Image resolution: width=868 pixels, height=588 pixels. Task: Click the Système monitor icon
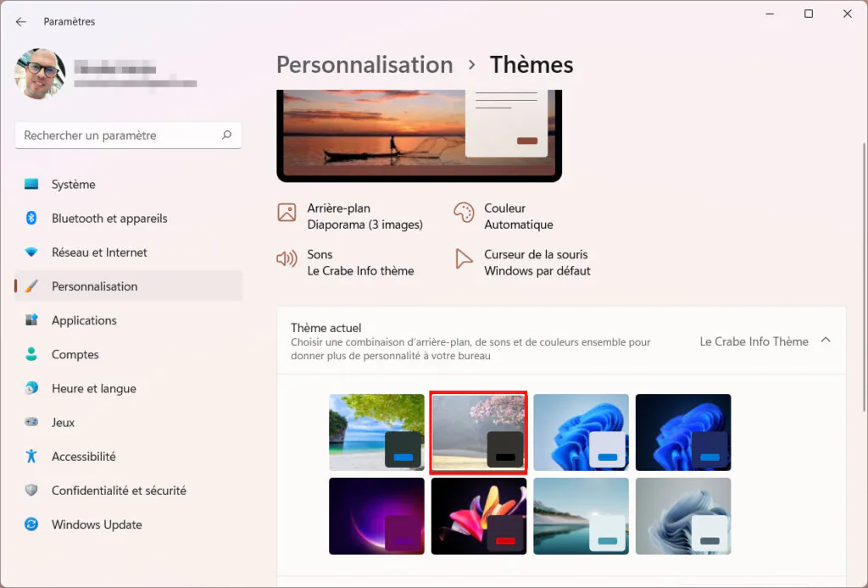click(31, 184)
